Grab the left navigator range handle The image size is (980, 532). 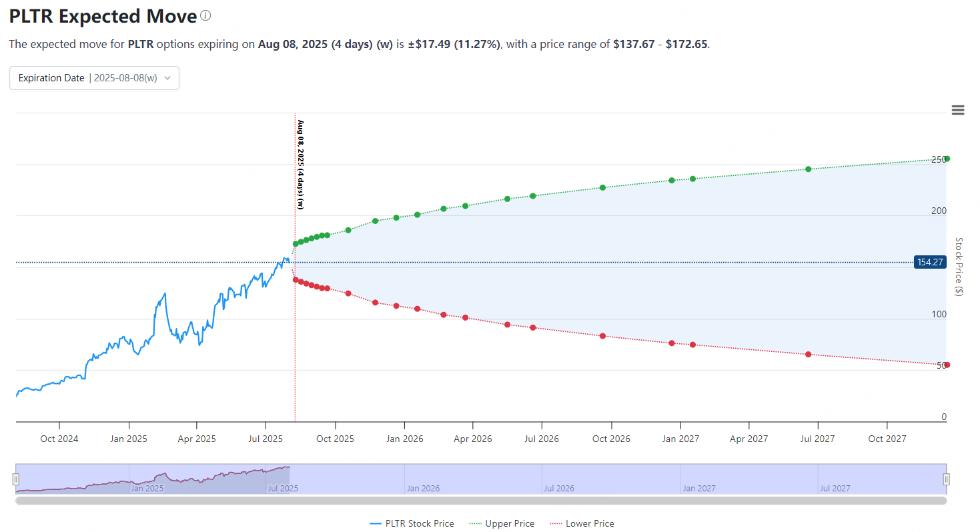point(16,479)
